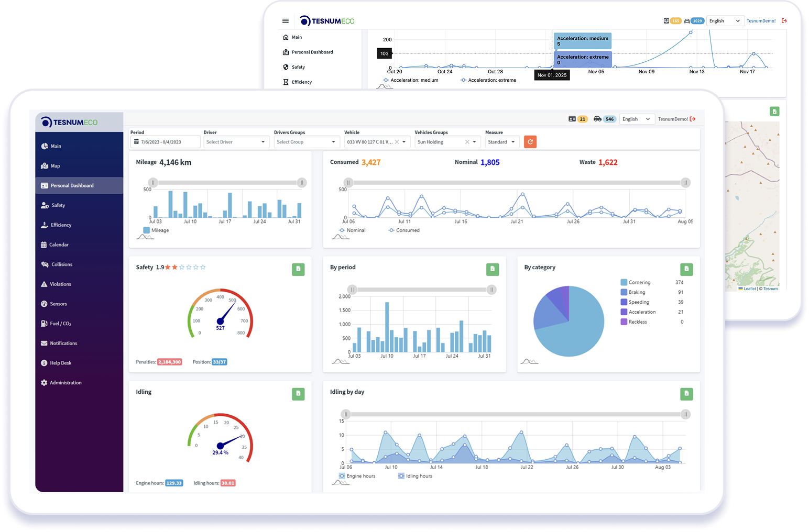Screen dimensions: 809x532
Task: Open the Map section in the sidebar
Action: pyautogui.click(x=56, y=165)
